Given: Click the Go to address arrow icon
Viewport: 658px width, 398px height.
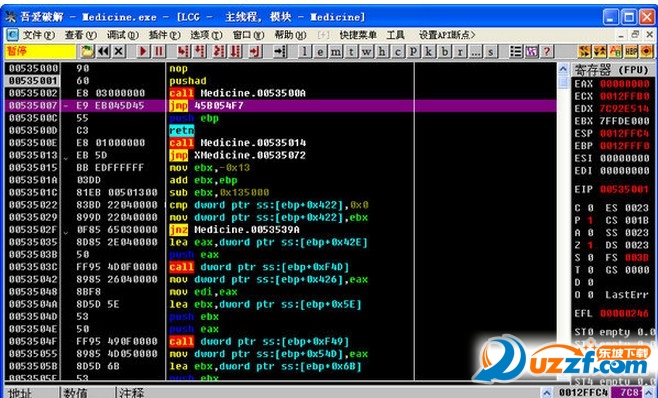Looking at the screenshot, I should [x=279, y=51].
